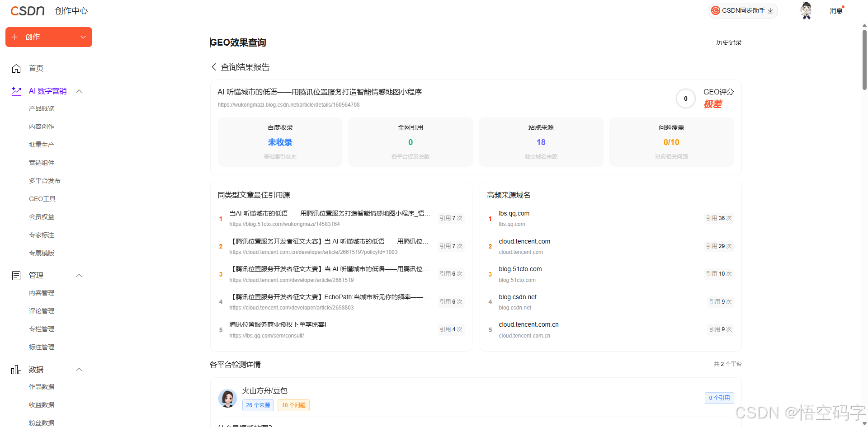Screen dimensions: 868x427
Task: Click the 引用 29 次 badge
Action: click(719, 246)
